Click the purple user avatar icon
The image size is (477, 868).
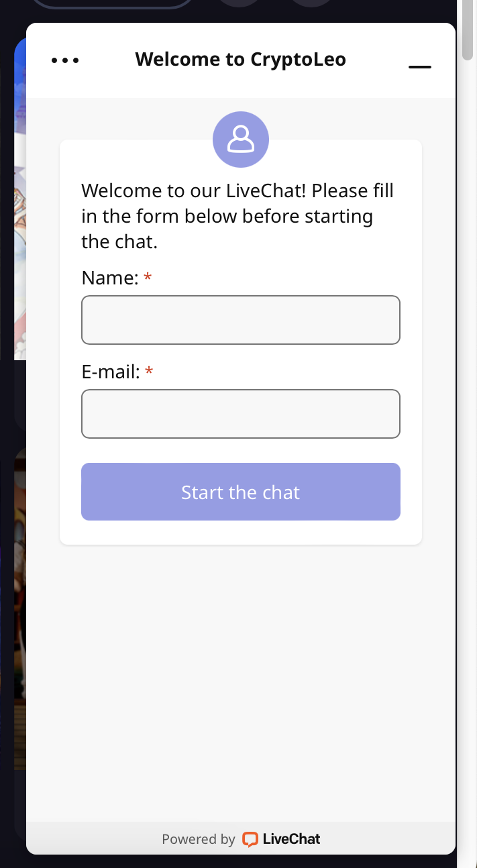click(x=241, y=140)
